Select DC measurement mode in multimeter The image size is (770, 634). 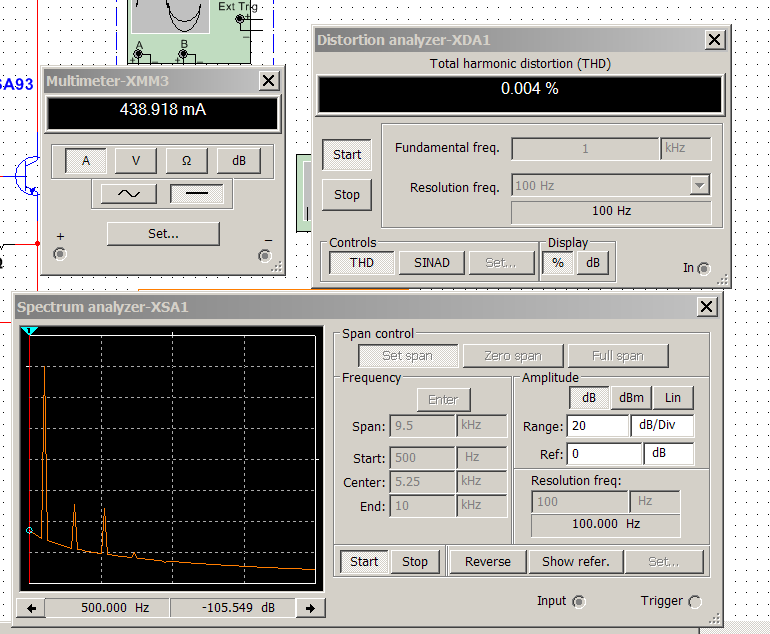click(196, 194)
